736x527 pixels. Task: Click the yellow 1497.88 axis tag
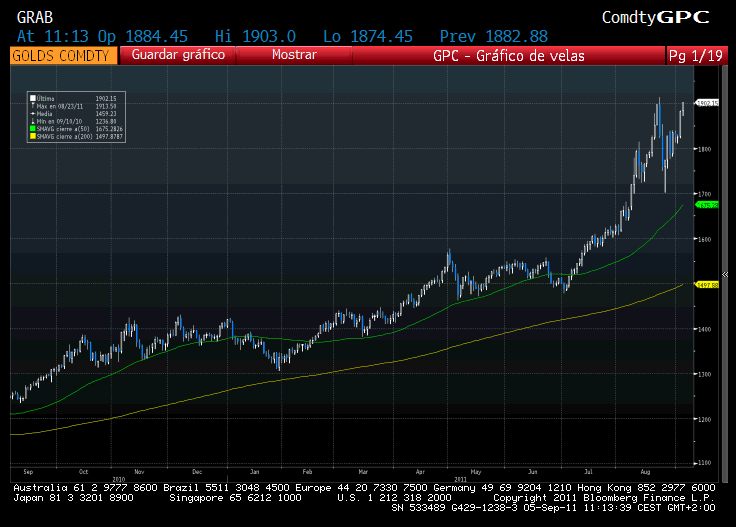707,285
